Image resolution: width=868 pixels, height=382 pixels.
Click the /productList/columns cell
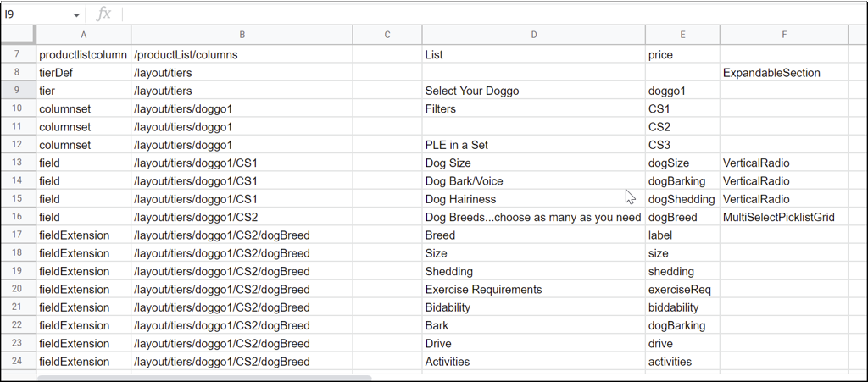click(242, 55)
